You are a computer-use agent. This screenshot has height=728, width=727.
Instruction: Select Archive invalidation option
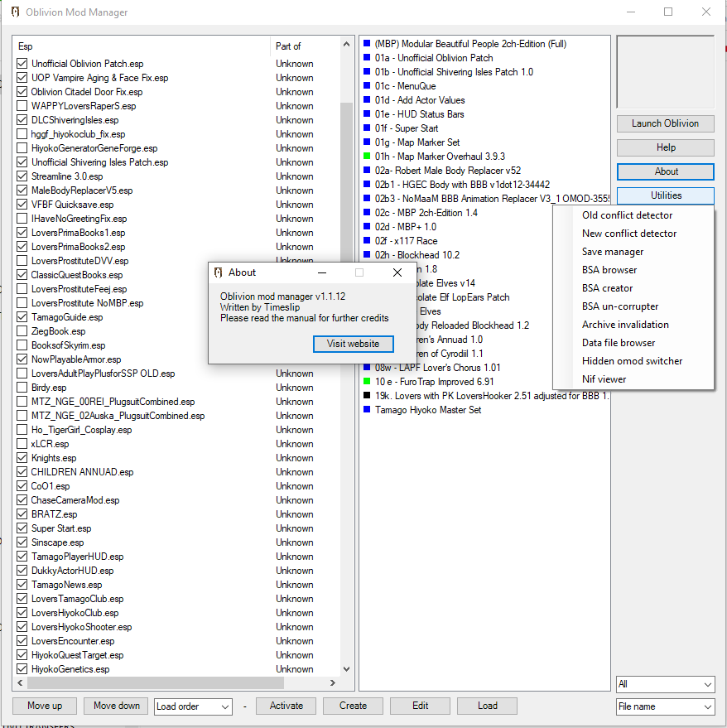coord(625,325)
